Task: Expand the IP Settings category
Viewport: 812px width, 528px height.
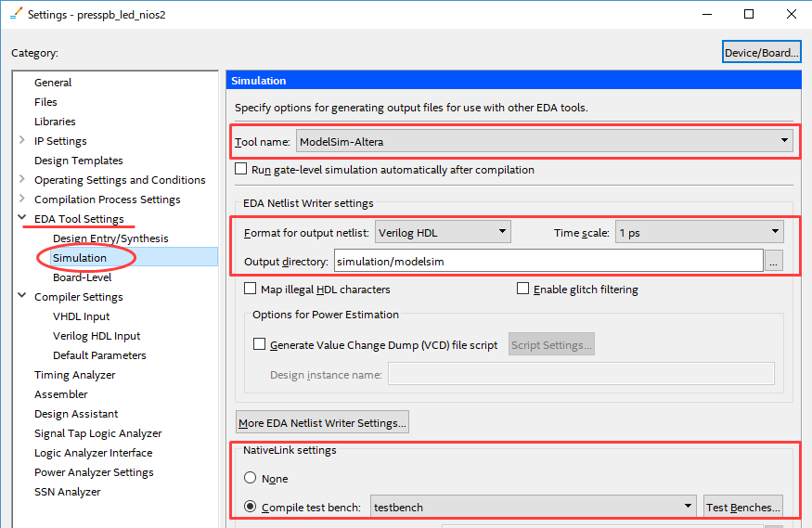Action: pos(21,140)
